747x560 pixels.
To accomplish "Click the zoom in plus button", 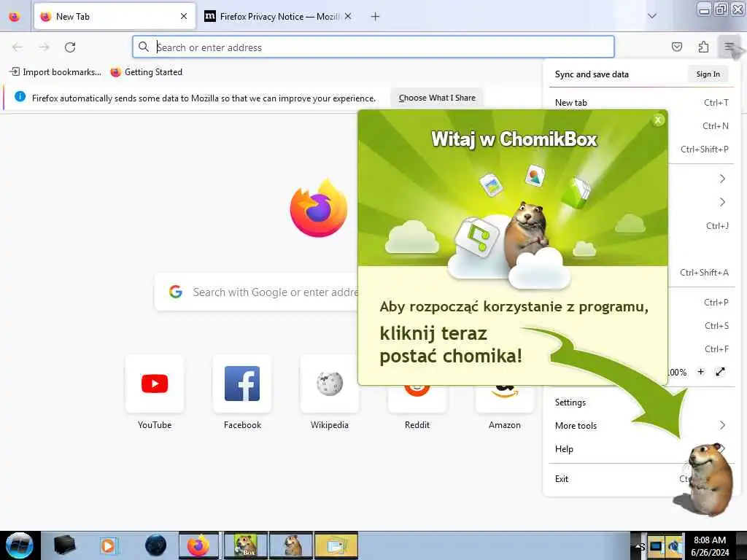I will pyautogui.click(x=700, y=372).
